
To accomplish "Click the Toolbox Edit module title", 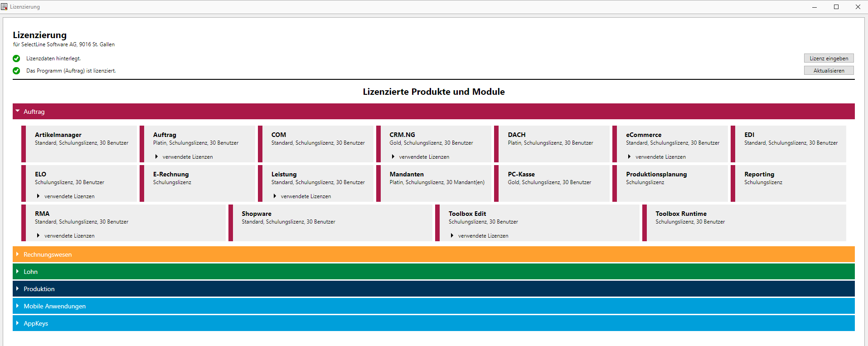I will 467,214.
